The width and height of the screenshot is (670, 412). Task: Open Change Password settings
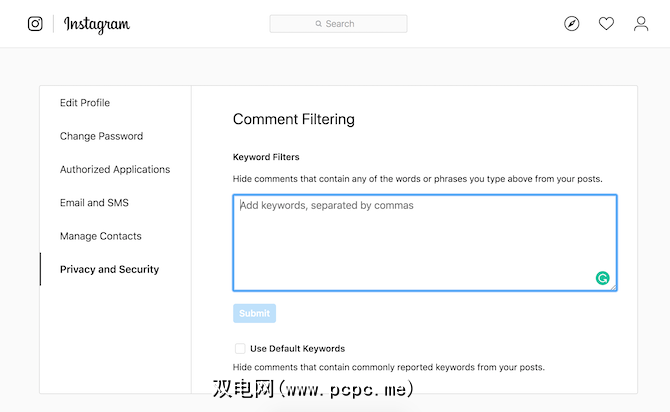pos(101,136)
